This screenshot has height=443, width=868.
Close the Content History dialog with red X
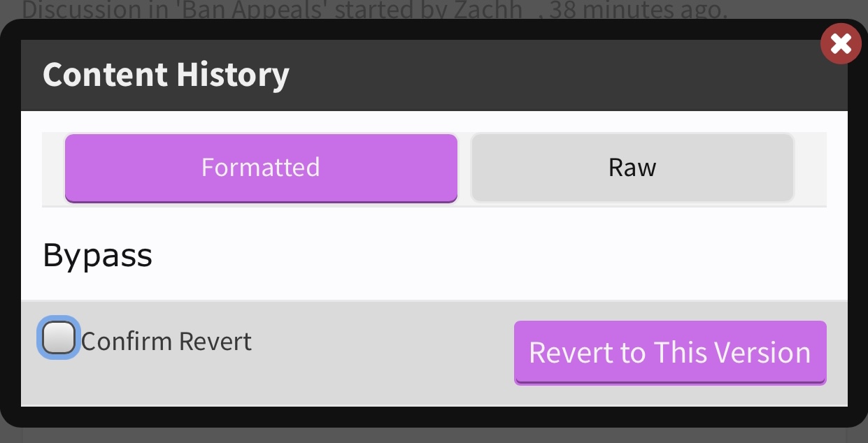[x=841, y=44]
